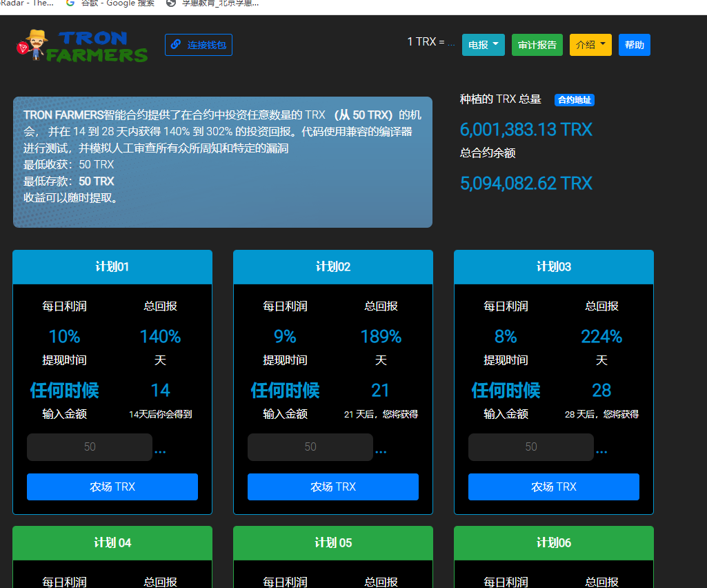Click the 连接钱包 button

tap(199, 45)
